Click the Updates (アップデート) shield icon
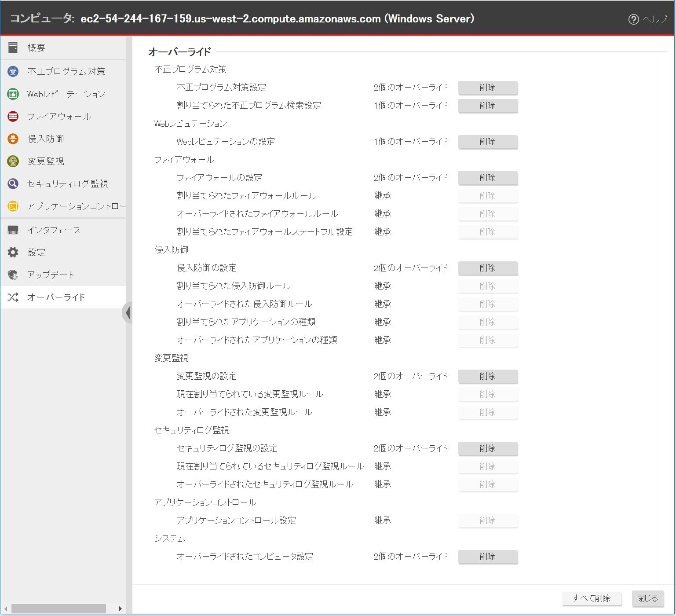Viewport: 676px width, 616px height. point(13,275)
